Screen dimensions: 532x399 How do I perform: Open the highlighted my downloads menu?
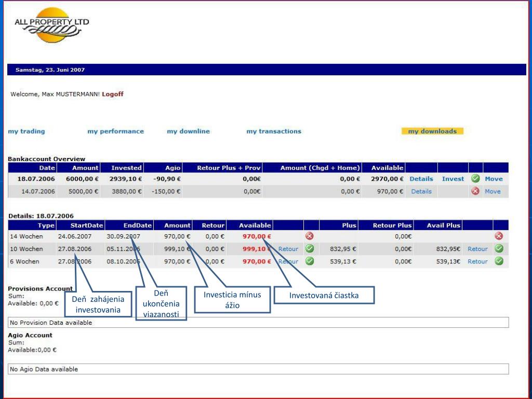pos(432,131)
